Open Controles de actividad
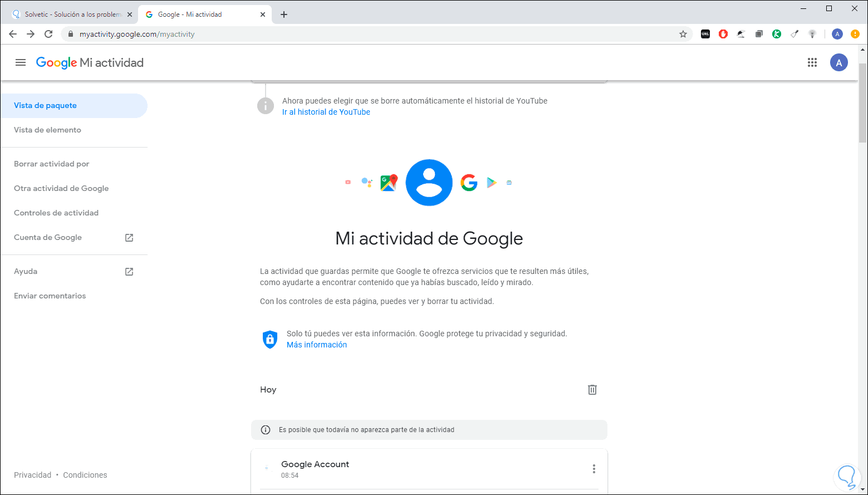The width and height of the screenshot is (868, 495). [x=56, y=213]
